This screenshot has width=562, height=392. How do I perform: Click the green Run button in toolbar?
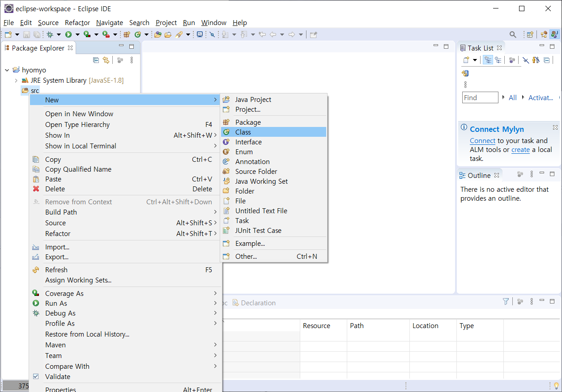pyautogui.click(x=68, y=34)
